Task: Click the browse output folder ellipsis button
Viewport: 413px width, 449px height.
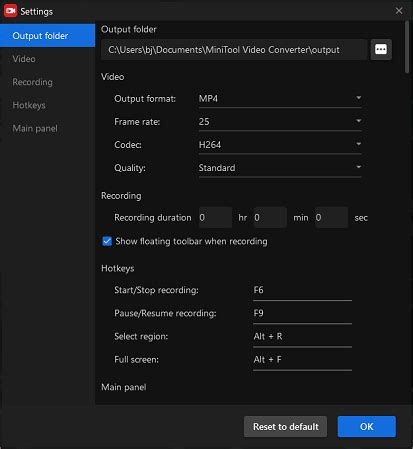Action: click(381, 50)
